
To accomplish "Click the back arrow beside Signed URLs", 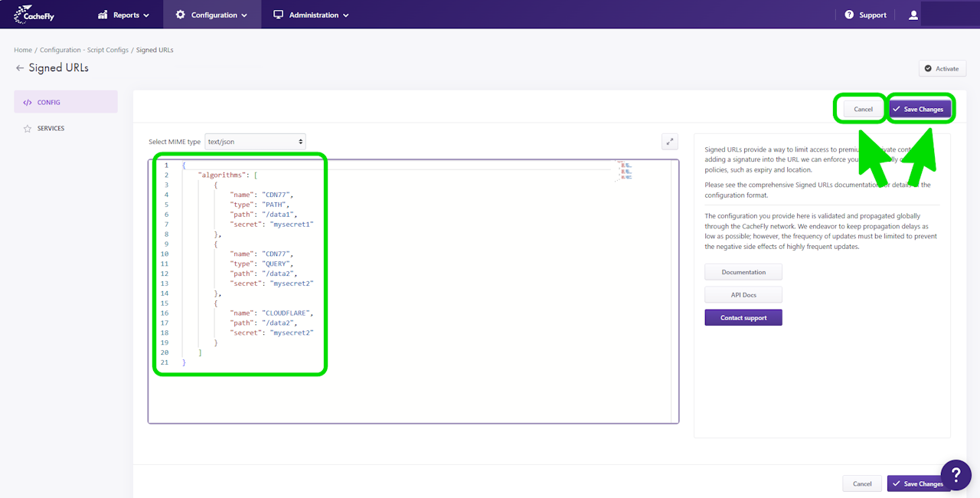I will 20,68.
